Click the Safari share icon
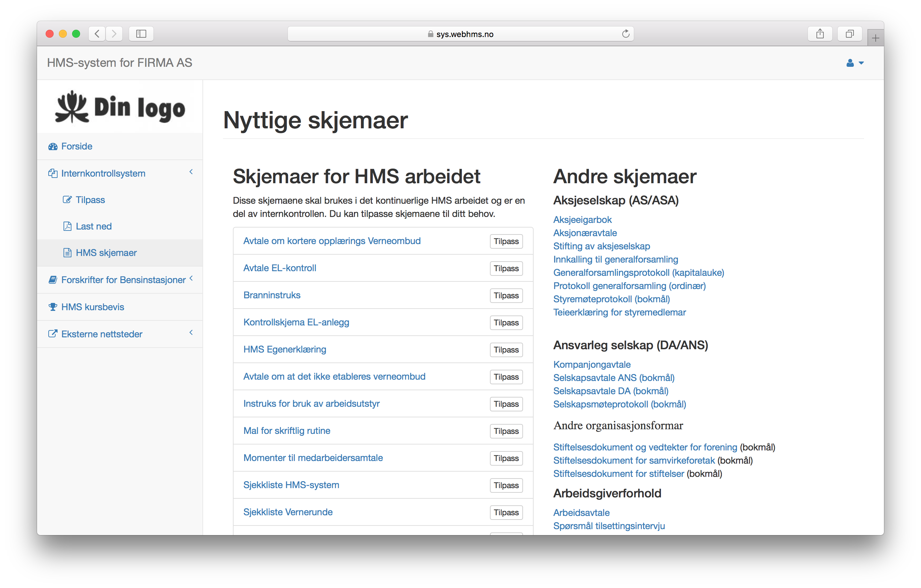The image size is (921, 588). (x=820, y=34)
